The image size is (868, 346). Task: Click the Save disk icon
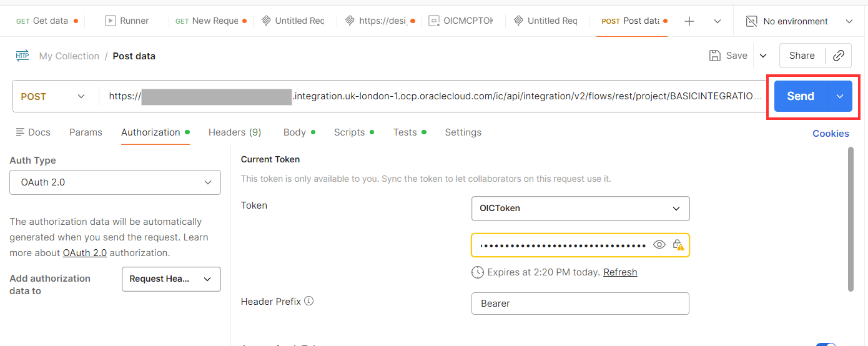pyautogui.click(x=715, y=56)
